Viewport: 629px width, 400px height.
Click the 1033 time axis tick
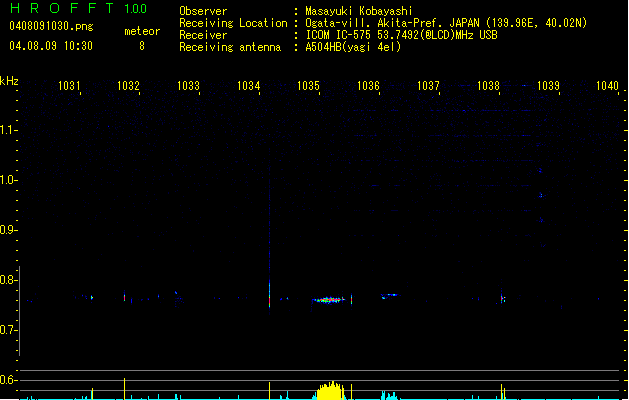188,86
